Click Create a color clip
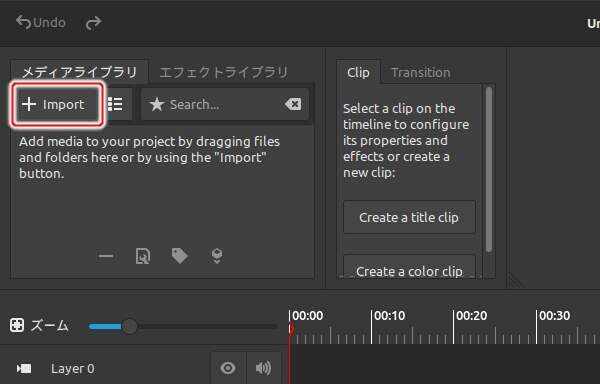 409,267
